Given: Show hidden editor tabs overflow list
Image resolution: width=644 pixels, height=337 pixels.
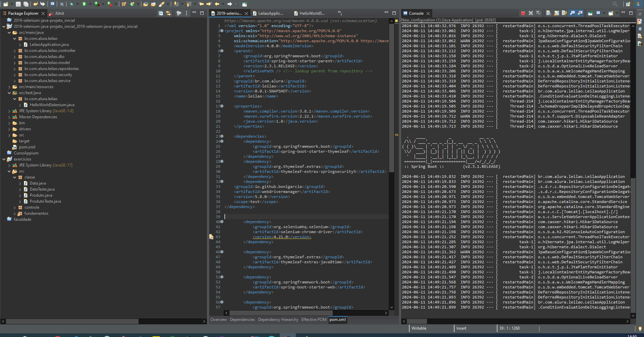Looking at the screenshot, I should point(340,13).
